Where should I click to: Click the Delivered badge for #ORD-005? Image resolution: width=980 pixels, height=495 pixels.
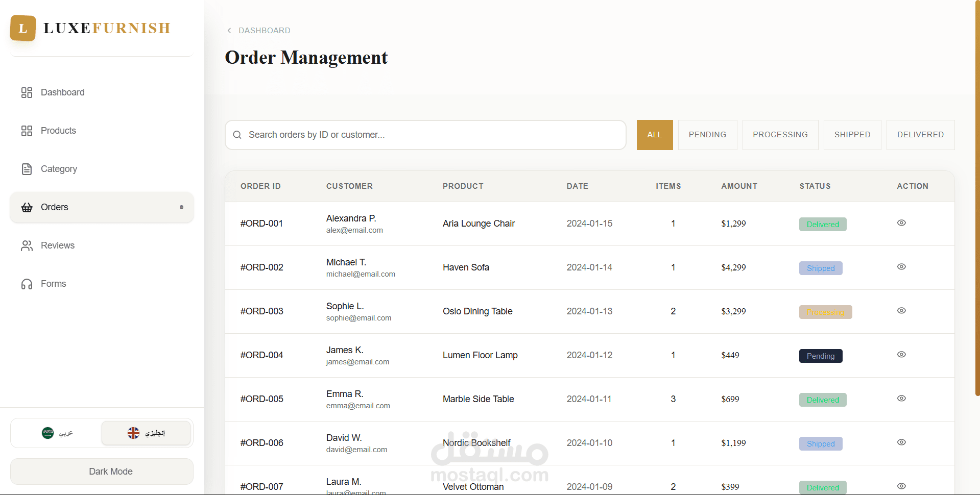pos(823,400)
